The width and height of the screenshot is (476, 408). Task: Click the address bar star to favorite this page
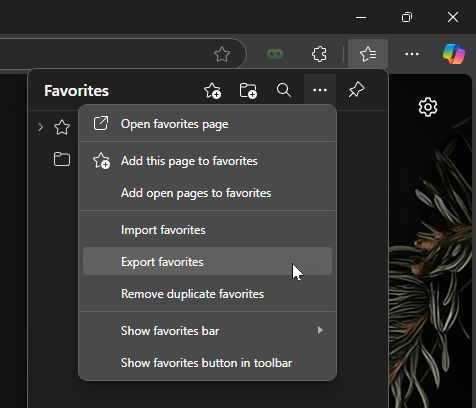pyautogui.click(x=222, y=54)
